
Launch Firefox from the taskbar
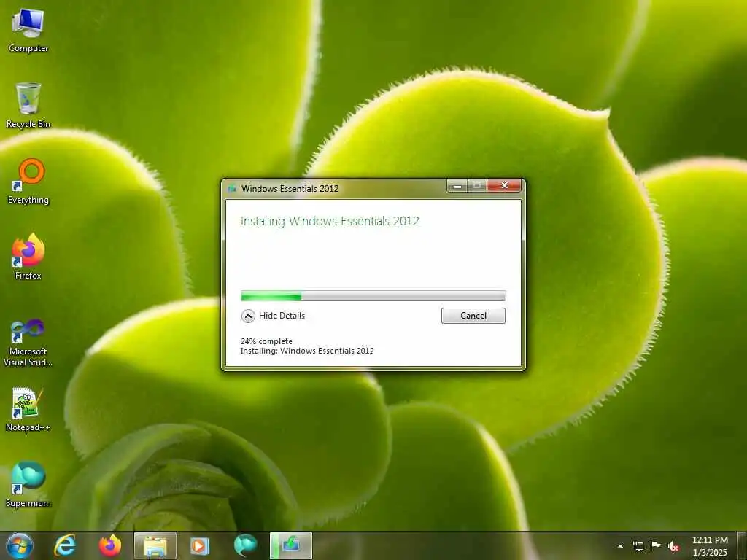point(110,545)
